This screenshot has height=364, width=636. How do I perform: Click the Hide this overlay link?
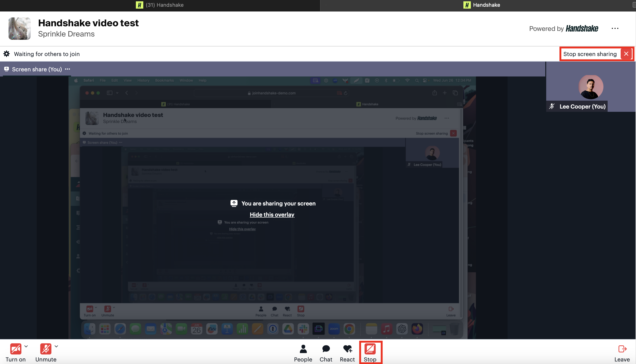click(272, 215)
